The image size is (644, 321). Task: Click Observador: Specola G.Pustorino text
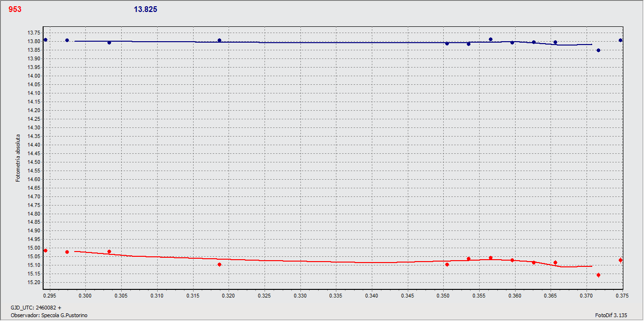pos(49,315)
